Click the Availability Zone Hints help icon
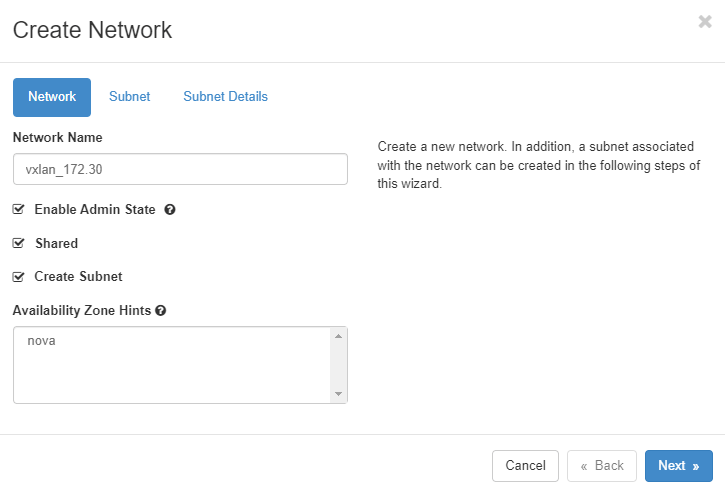The image size is (725, 493). coord(161,311)
